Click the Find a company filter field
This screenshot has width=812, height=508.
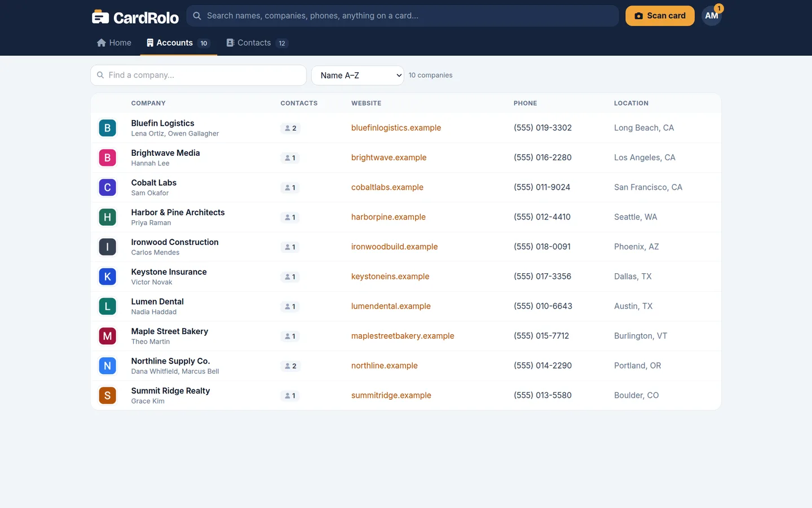198,75
